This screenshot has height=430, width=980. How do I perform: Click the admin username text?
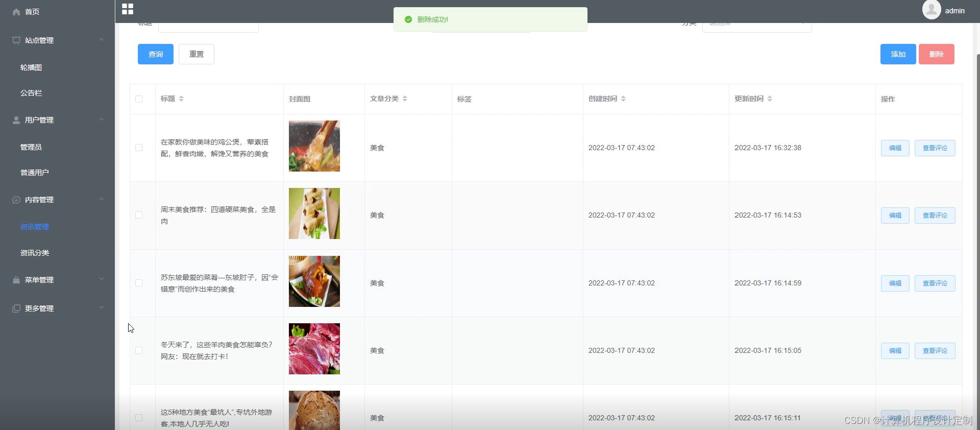pos(954,11)
